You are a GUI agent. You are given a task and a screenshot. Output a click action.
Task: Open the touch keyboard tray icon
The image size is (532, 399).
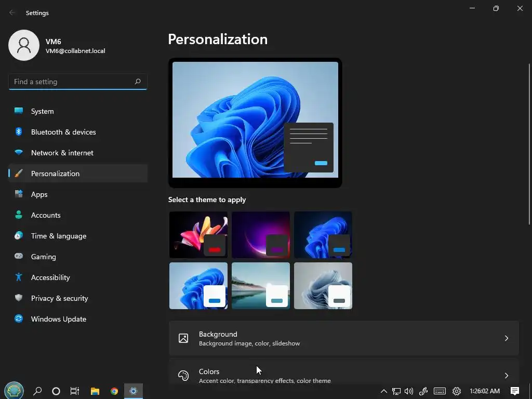click(440, 391)
